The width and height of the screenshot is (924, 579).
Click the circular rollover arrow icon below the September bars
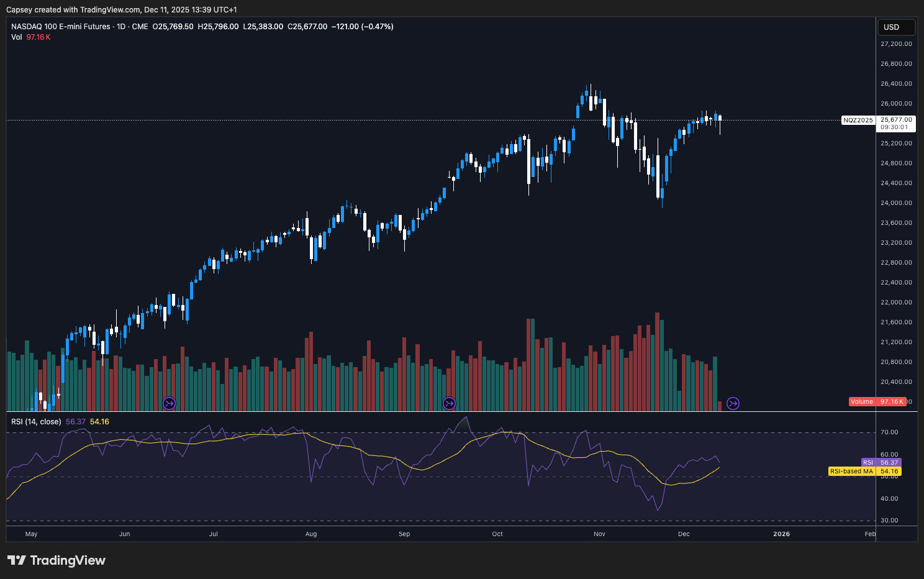click(x=449, y=403)
